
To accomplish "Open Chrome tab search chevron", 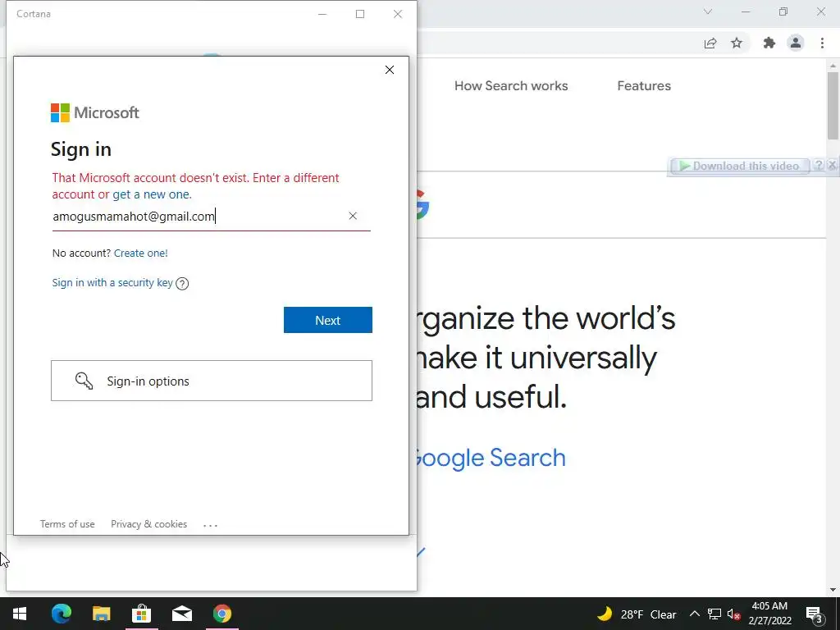I will 708,11.
